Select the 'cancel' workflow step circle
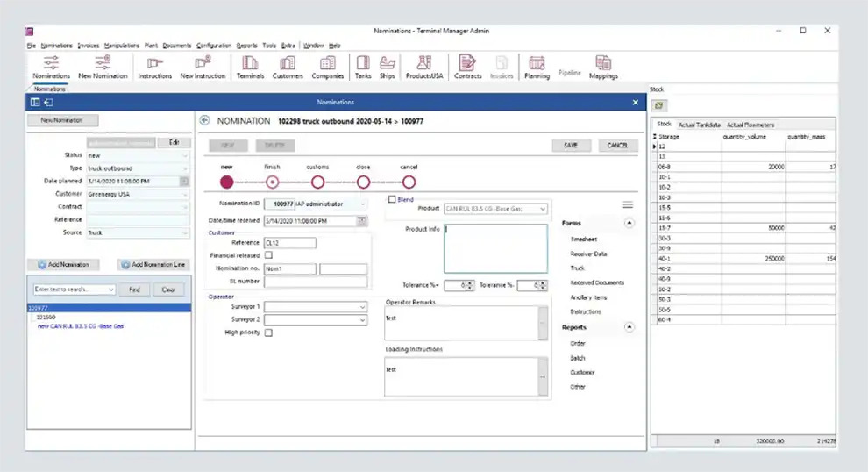Viewport: 868px width, 472px height. (409, 182)
